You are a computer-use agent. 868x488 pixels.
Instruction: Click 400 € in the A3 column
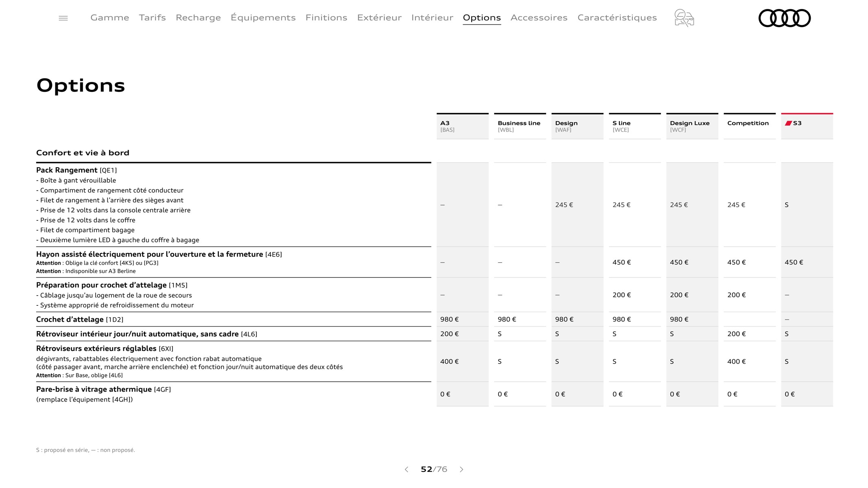coord(449,362)
